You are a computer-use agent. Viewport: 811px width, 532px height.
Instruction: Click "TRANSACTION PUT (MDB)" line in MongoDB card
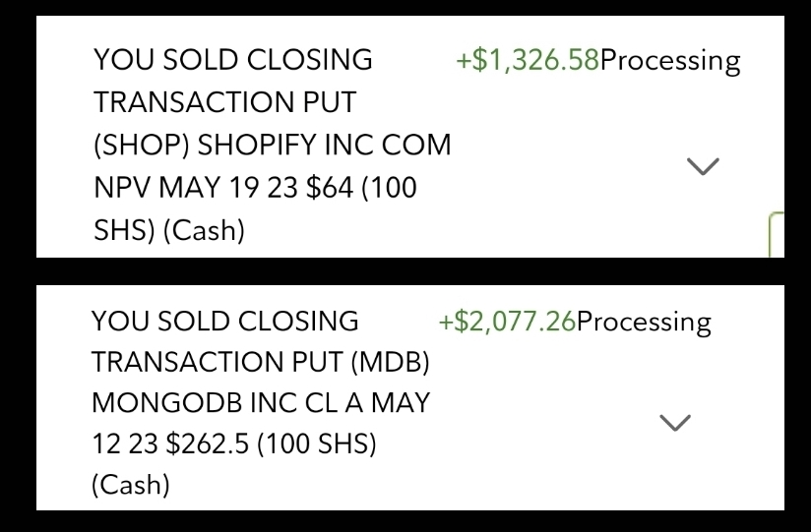261,362
